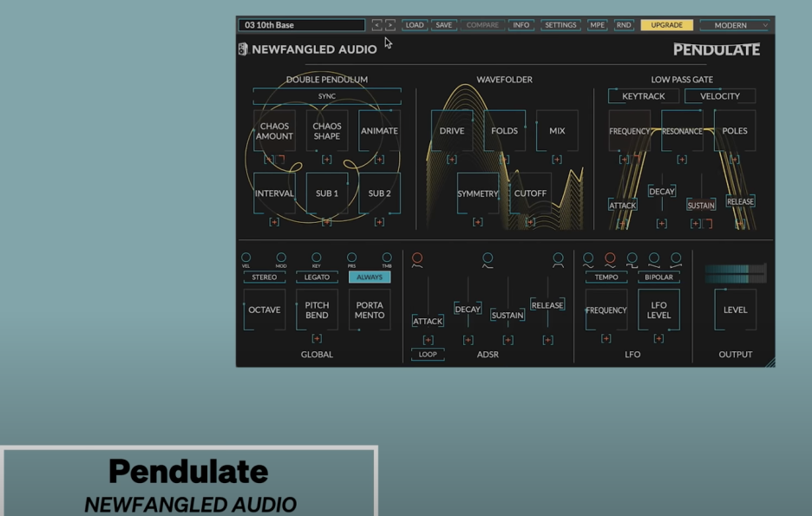Image resolution: width=812 pixels, height=516 pixels.
Task: Open modulation [+] under Animate
Action: click(x=380, y=160)
